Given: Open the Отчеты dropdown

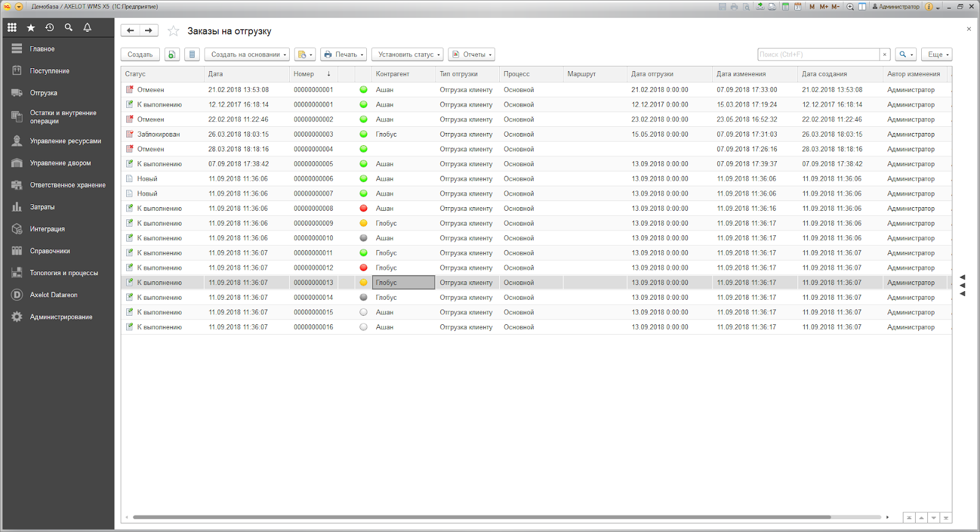Looking at the screenshot, I should coord(472,55).
